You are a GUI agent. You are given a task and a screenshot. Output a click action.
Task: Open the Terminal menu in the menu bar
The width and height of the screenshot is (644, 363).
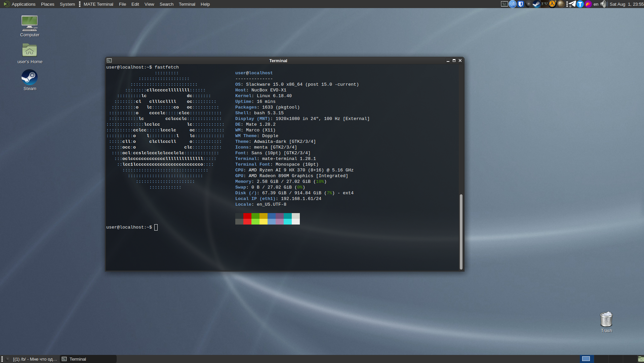pyautogui.click(x=187, y=4)
